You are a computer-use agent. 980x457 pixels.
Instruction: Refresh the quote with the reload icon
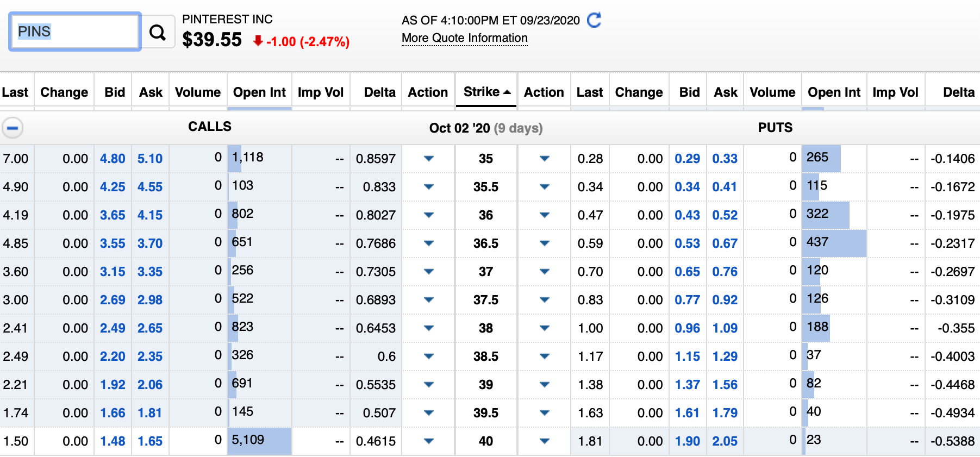click(595, 20)
